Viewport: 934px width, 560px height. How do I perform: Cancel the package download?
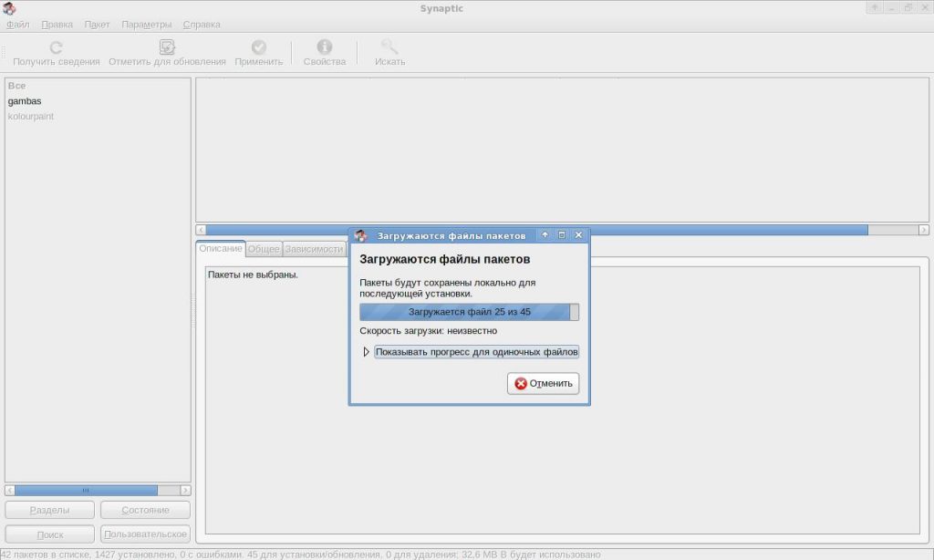(x=543, y=383)
